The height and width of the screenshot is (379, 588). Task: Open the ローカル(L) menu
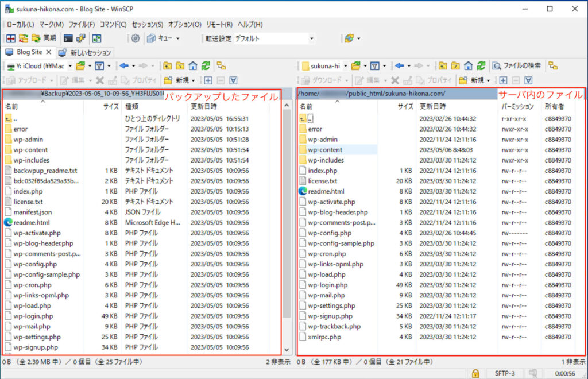[x=20, y=24]
